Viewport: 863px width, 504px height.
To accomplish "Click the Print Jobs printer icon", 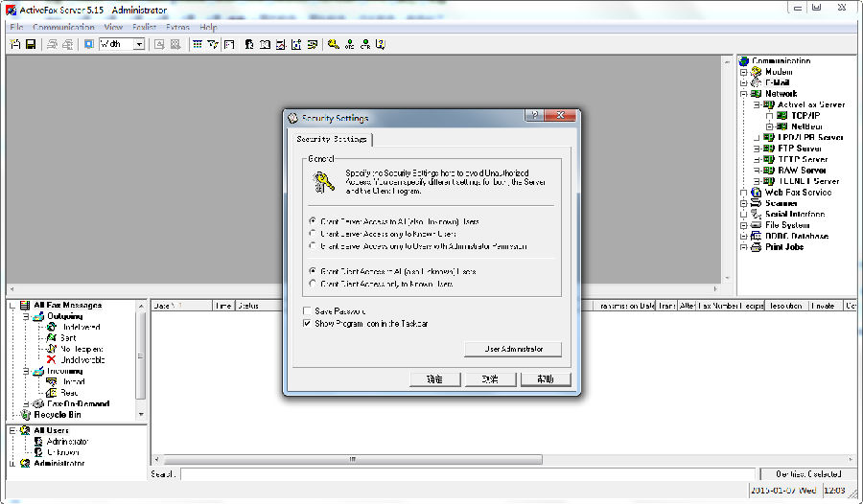I will pos(757,247).
